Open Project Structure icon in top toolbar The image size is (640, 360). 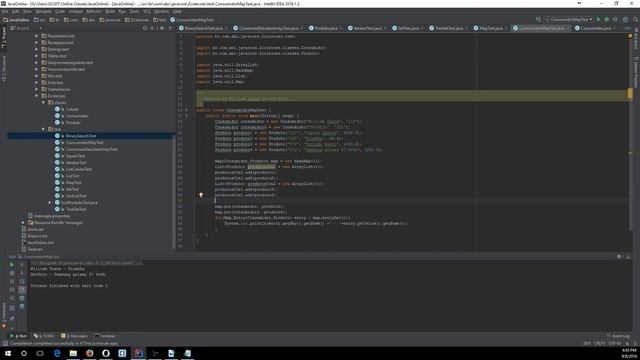625,19
